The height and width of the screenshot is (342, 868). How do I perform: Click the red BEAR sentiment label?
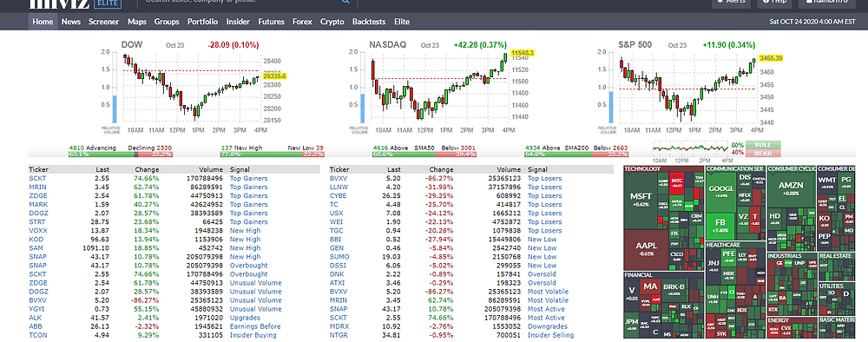point(763,153)
